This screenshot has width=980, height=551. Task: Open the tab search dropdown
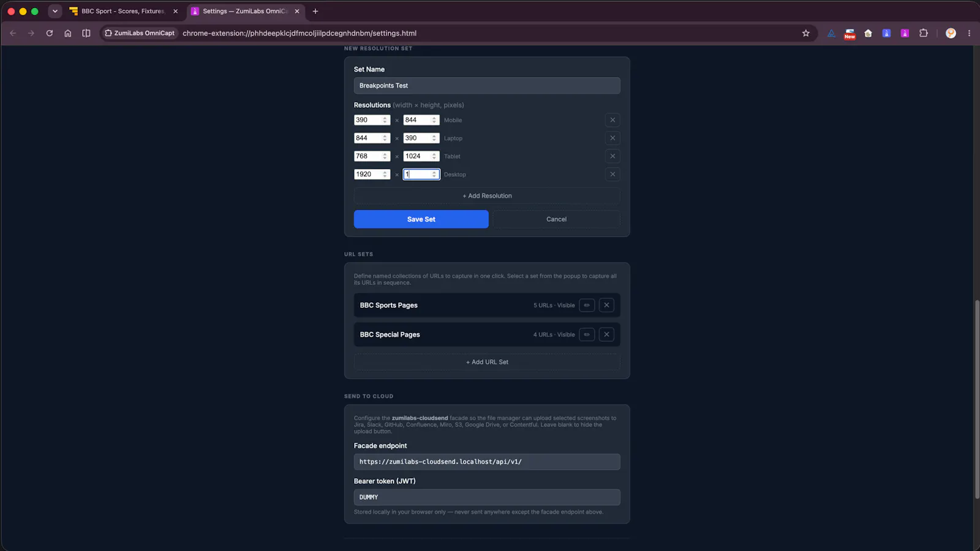coord(55,11)
